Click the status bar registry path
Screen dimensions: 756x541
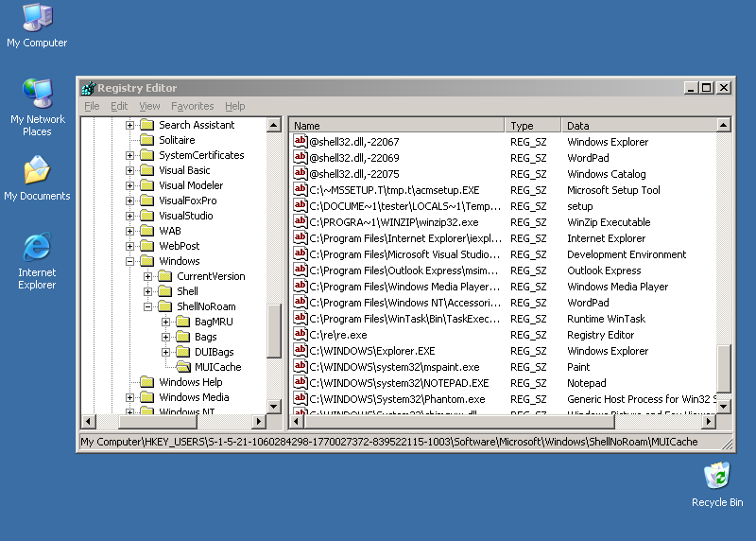point(389,442)
